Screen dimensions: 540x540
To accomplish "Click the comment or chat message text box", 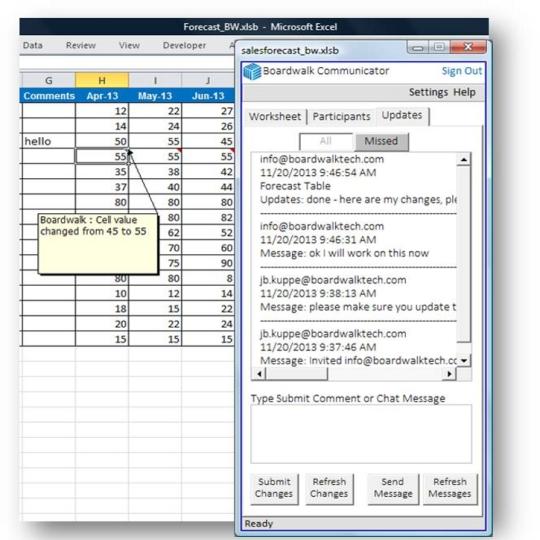I will coord(361,434).
